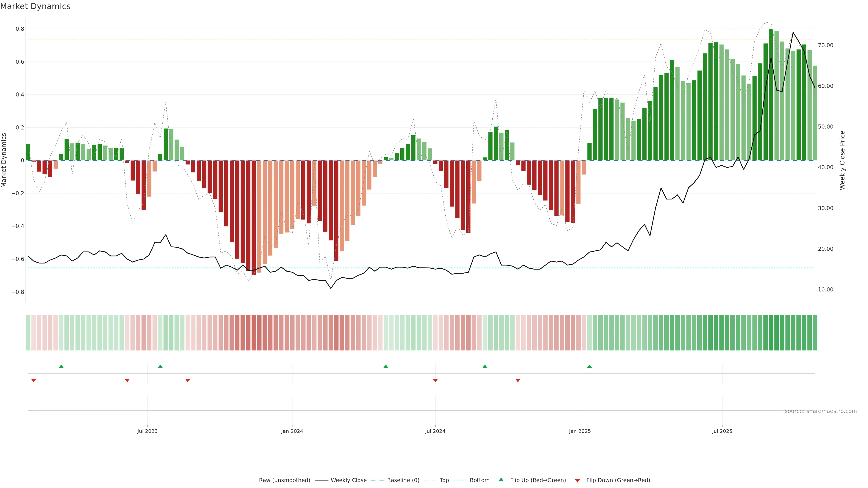Viewport: 868px width, 488px height.
Task: Toggle the Bottom legend entry
Action: click(x=479, y=480)
